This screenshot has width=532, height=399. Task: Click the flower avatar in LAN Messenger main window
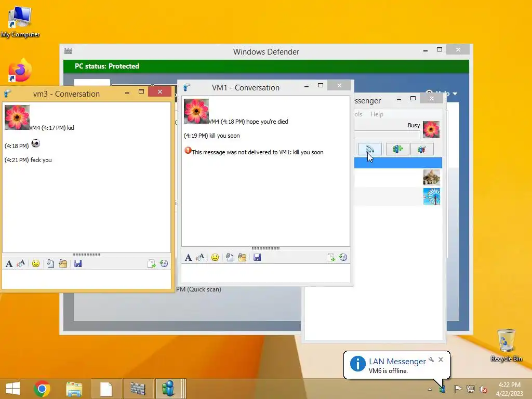431,129
